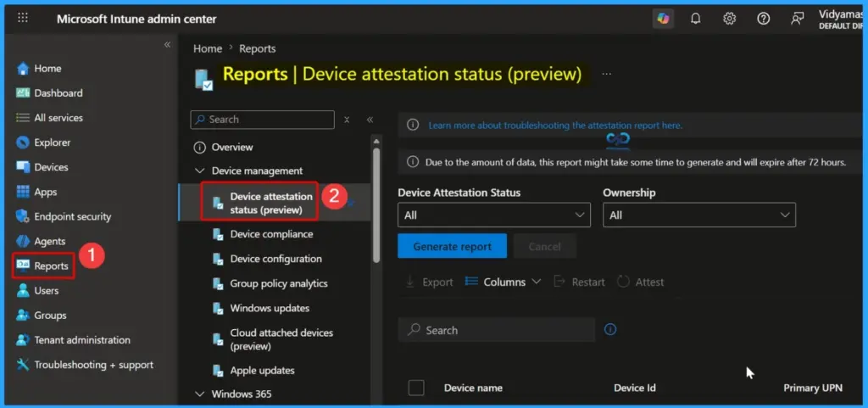Click the Generate report button
This screenshot has width=868, height=408.
click(x=453, y=246)
